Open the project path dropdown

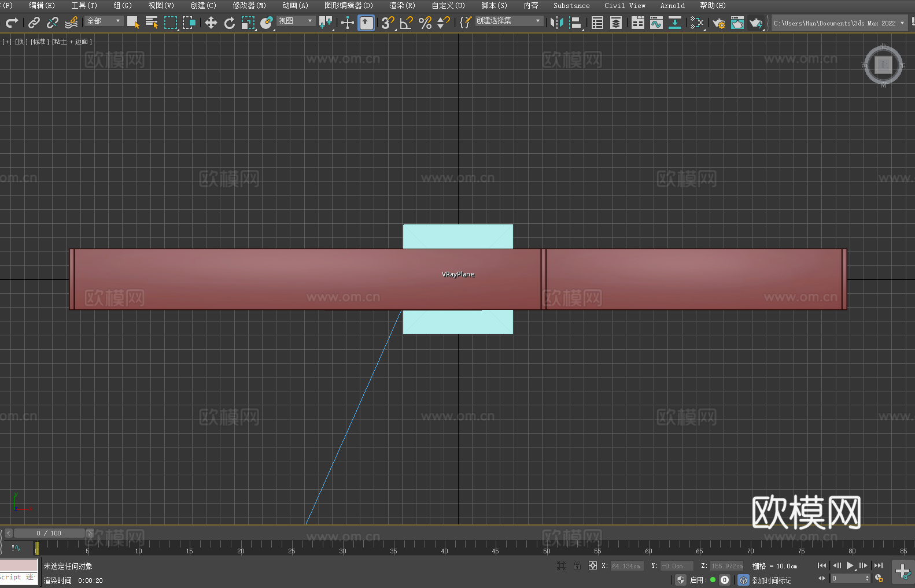(839, 23)
